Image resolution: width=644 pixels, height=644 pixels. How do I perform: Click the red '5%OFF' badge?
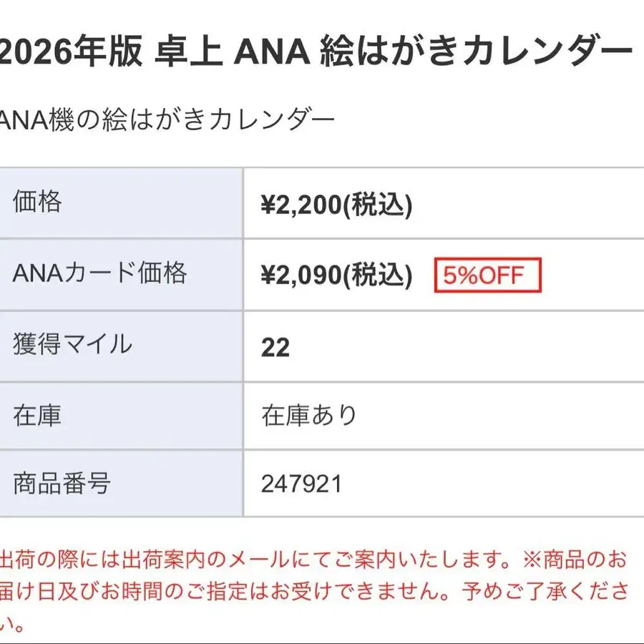(x=488, y=275)
